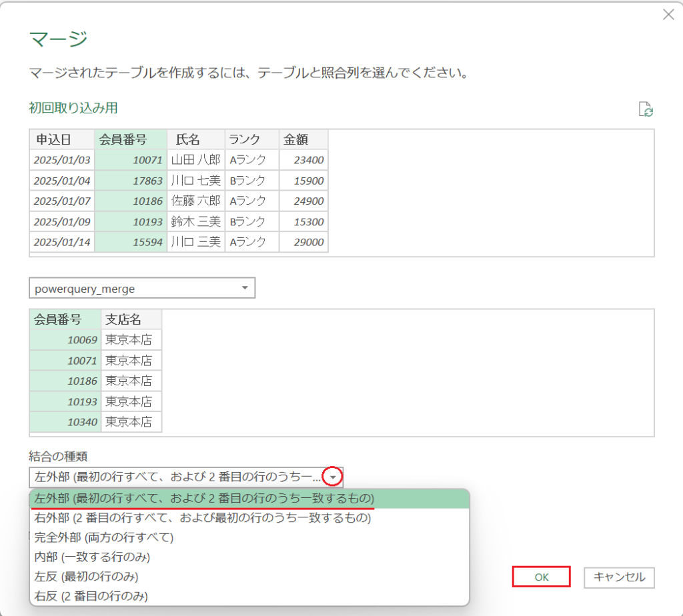This screenshot has width=683, height=616.
Task: Click the ランク column header
Action: pos(250,139)
